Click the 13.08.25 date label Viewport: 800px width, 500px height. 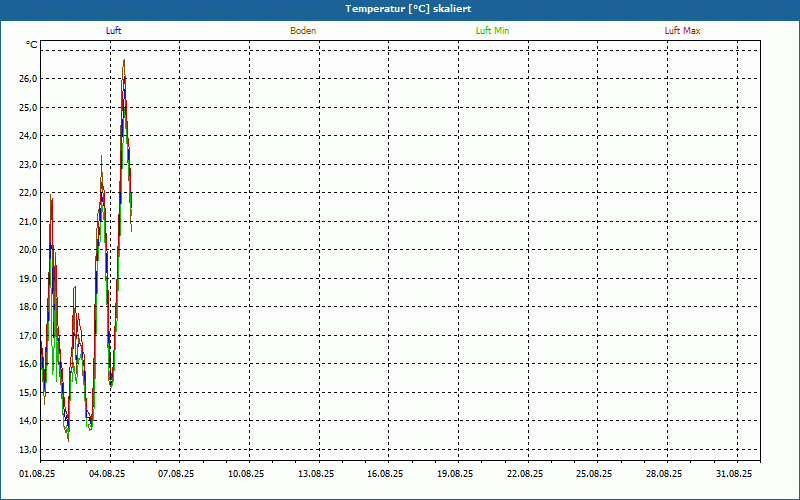click(316, 474)
